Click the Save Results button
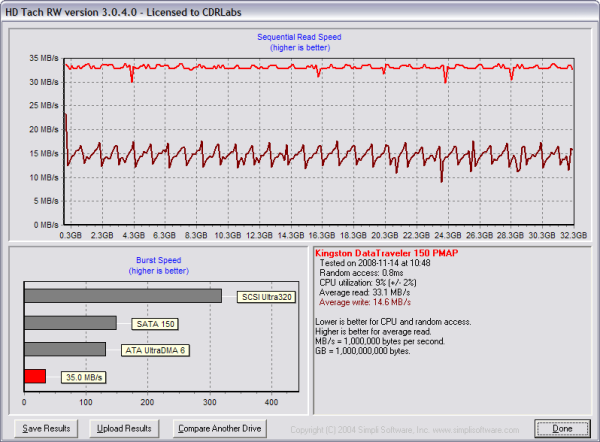 coord(46,428)
